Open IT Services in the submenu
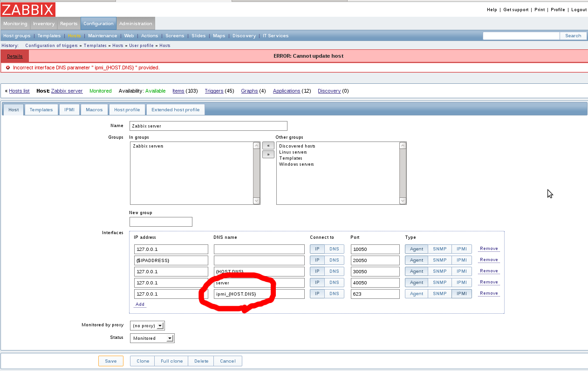The width and height of the screenshot is (588, 371). tap(276, 36)
